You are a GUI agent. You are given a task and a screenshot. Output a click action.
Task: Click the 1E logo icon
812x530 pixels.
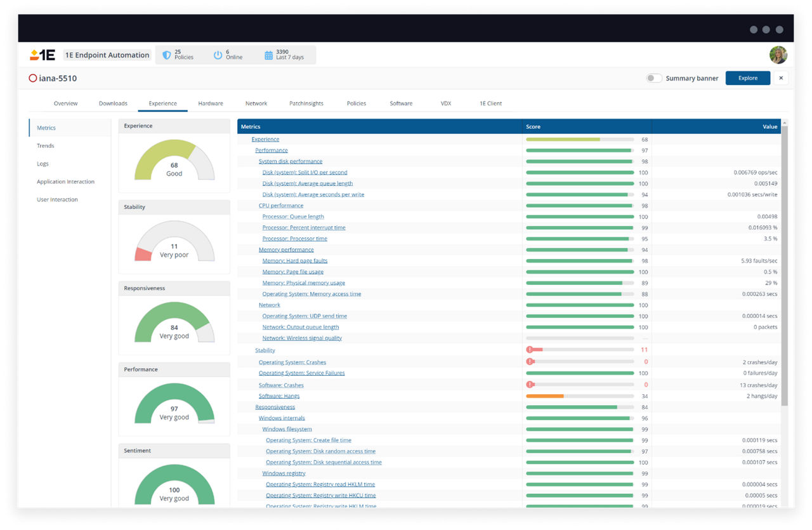[x=43, y=55]
